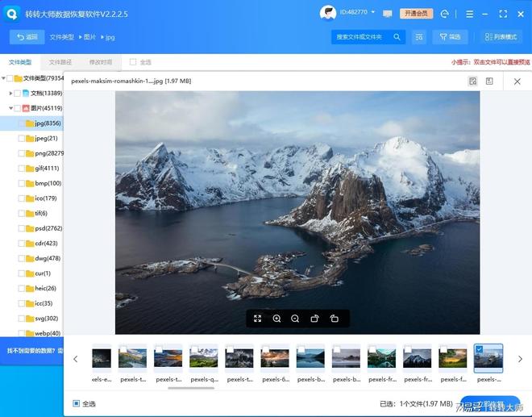Select the 文件路径 tab
Image resolution: width=532 pixels, height=417 pixels.
(x=60, y=62)
